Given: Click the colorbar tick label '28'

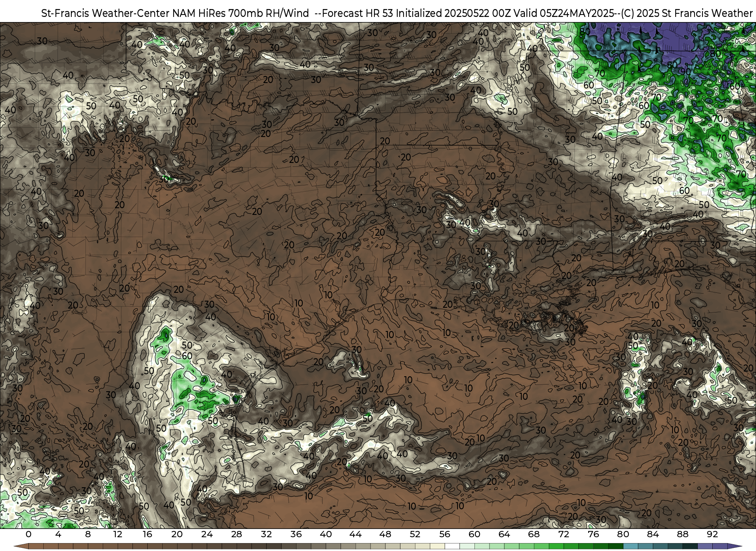Looking at the screenshot, I should coord(237,534).
